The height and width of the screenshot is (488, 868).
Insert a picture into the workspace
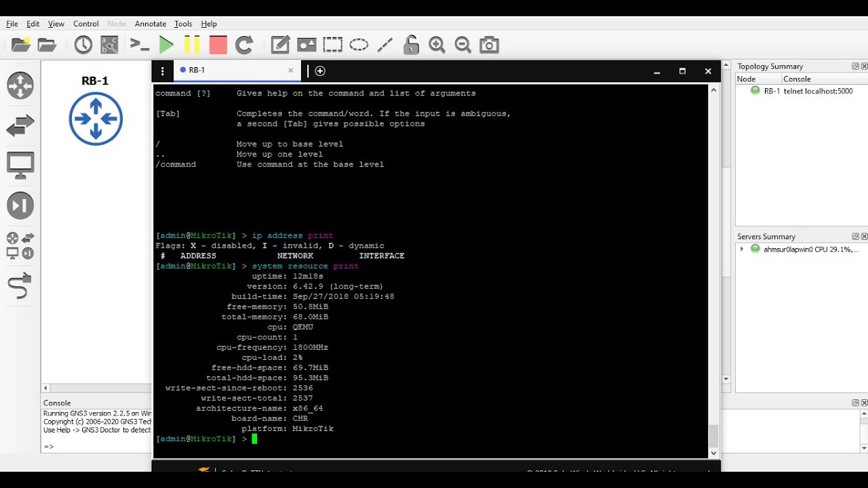click(x=307, y=45)
